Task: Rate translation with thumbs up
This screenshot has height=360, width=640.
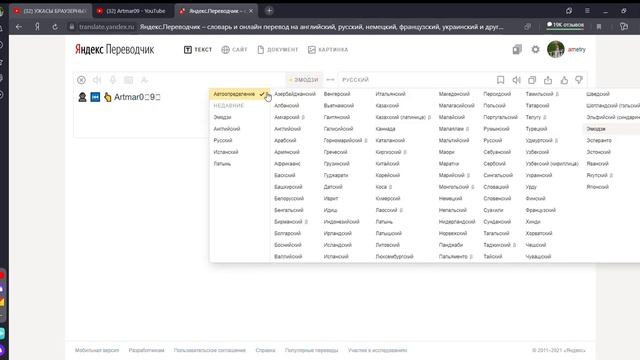Action: [564, 80]
